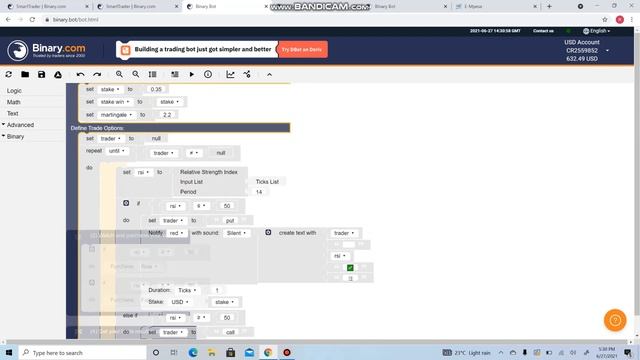Screen dimensions: 640x360
Task: Click the browser reload button
Action: coord(32,20)
